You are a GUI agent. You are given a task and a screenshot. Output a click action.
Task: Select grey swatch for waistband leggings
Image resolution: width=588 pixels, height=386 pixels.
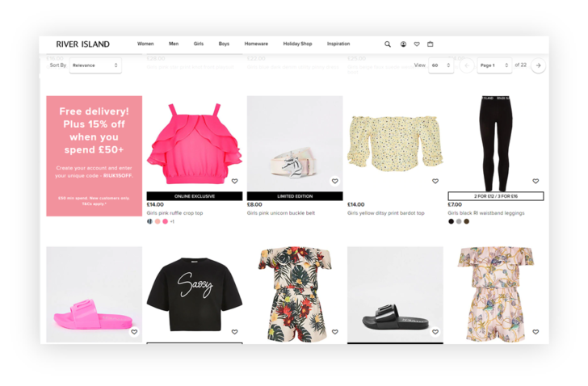(x=459, y=221)
